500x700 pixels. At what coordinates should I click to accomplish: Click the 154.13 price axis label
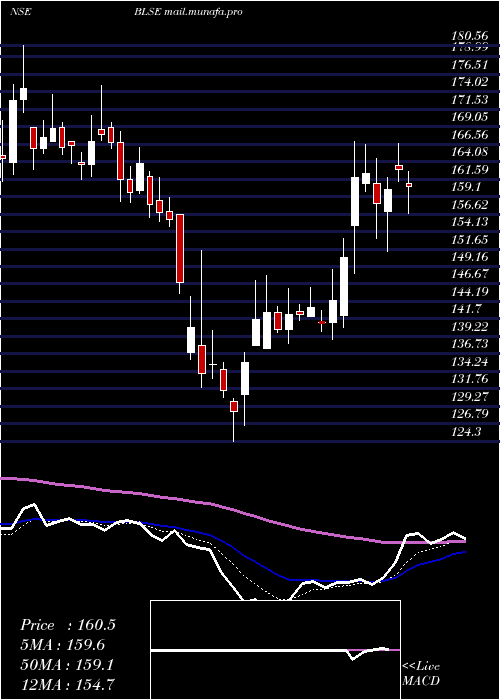(x=470, y=222)
